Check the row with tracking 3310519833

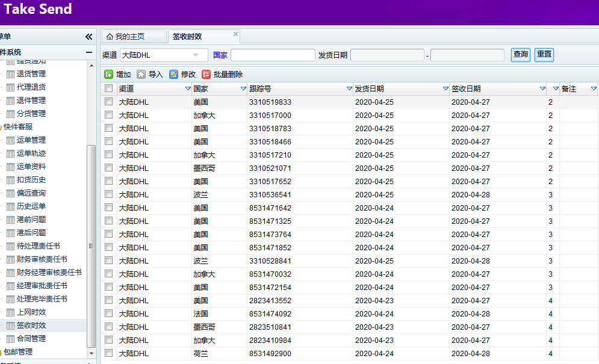pos(108,102)
